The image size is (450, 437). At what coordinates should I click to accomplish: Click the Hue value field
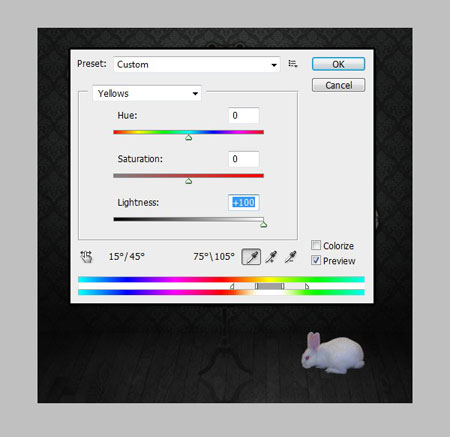[244, 116]
